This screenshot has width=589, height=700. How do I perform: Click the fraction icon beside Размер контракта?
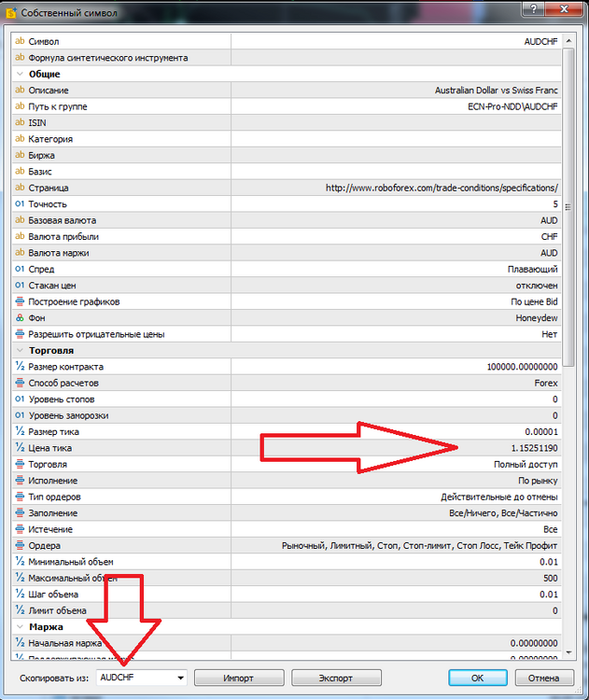pos(20,366)
